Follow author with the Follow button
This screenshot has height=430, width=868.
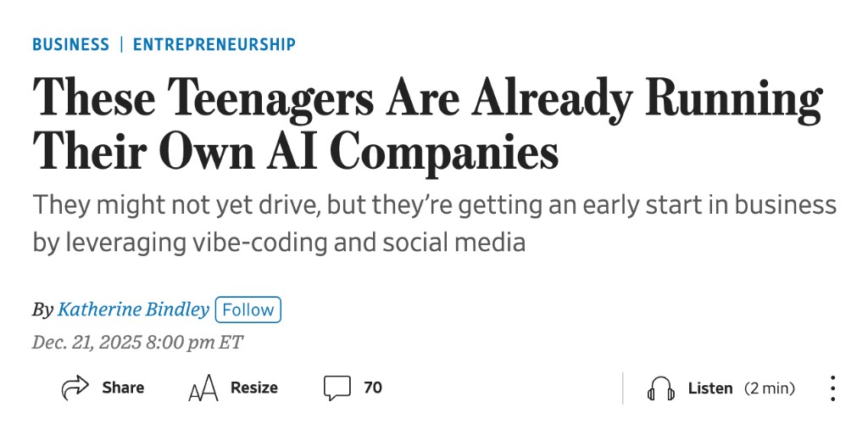click(x=248, y=310)
